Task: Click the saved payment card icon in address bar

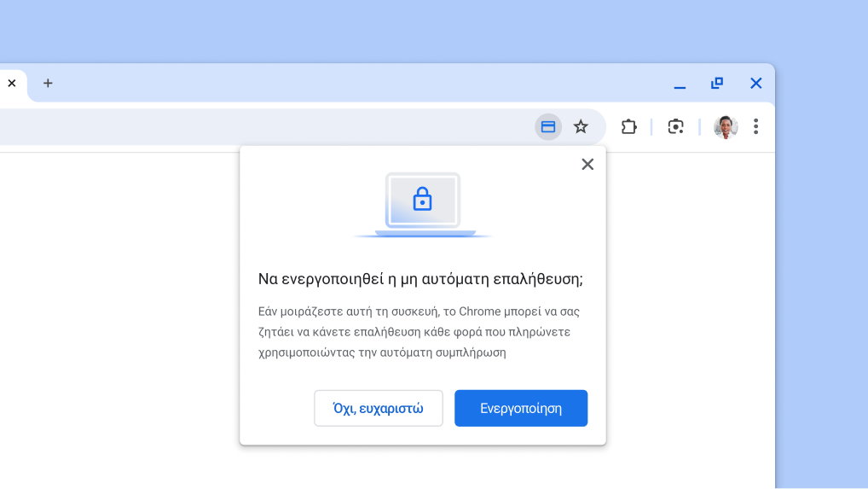Action: point(548,127)
